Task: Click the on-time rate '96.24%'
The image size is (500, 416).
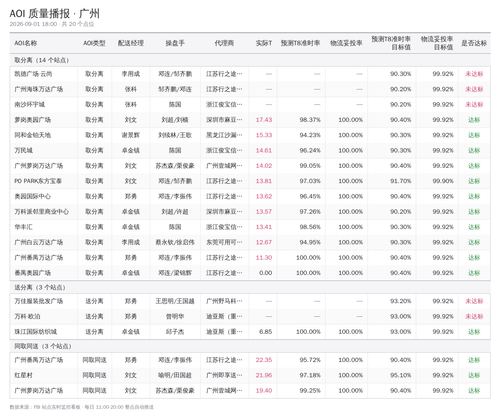Action: point(310,150)
